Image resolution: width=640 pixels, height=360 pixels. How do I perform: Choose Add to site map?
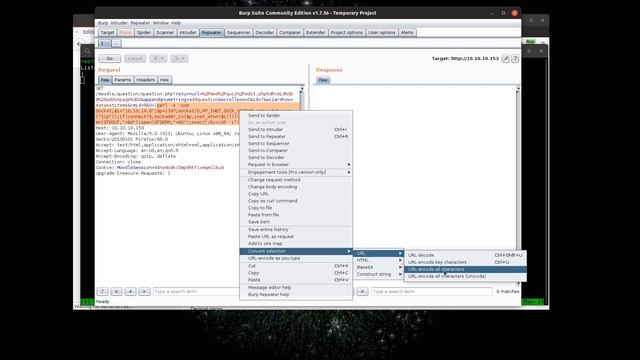296,243
